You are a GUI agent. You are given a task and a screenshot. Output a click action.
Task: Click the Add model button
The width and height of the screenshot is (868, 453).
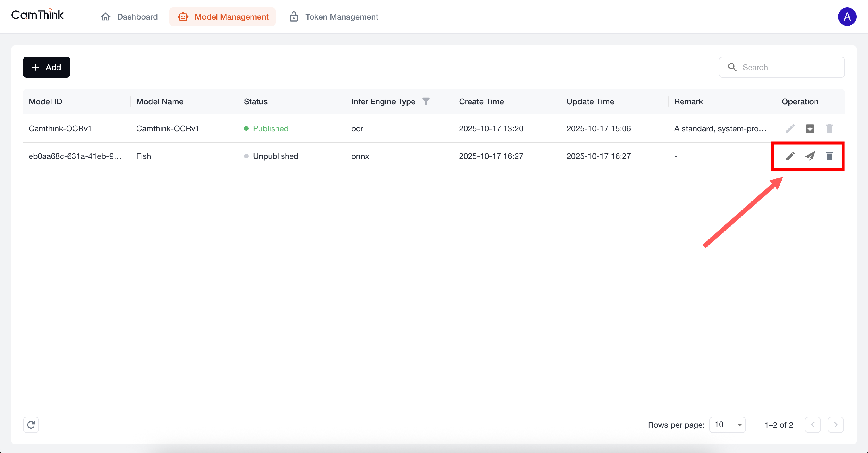pyautogui.click(x=46, y=68)
